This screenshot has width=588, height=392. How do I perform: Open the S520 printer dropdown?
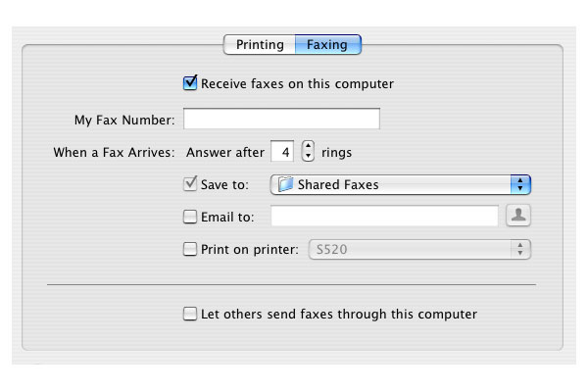pyautogui.click(x=419, y=250)
